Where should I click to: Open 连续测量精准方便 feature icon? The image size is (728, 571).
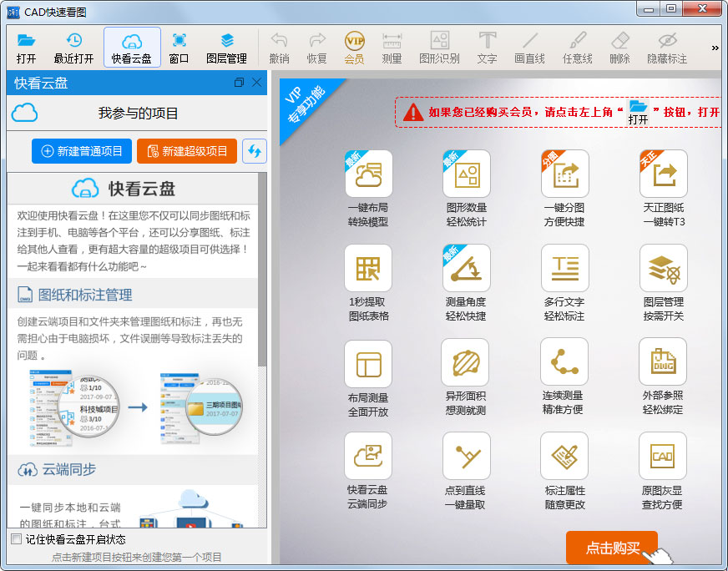point(564,361)
